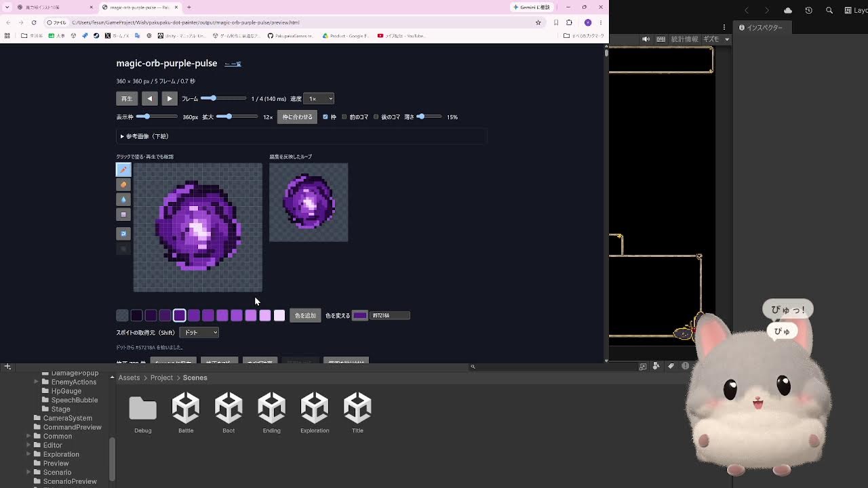Viewport: 868px width, 488px height.
Task: Toggle the 枠 grid frame checkbox
Action: pos(325,117)
